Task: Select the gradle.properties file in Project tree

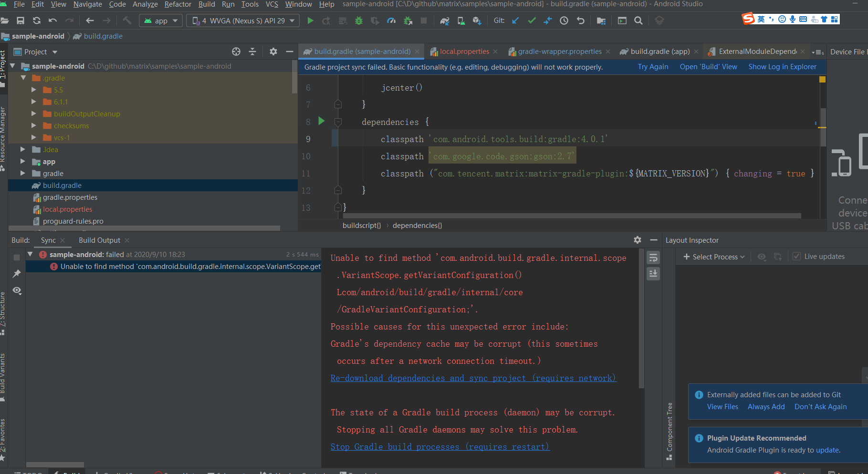Action: pyautogui.click(x=70, y=197)
